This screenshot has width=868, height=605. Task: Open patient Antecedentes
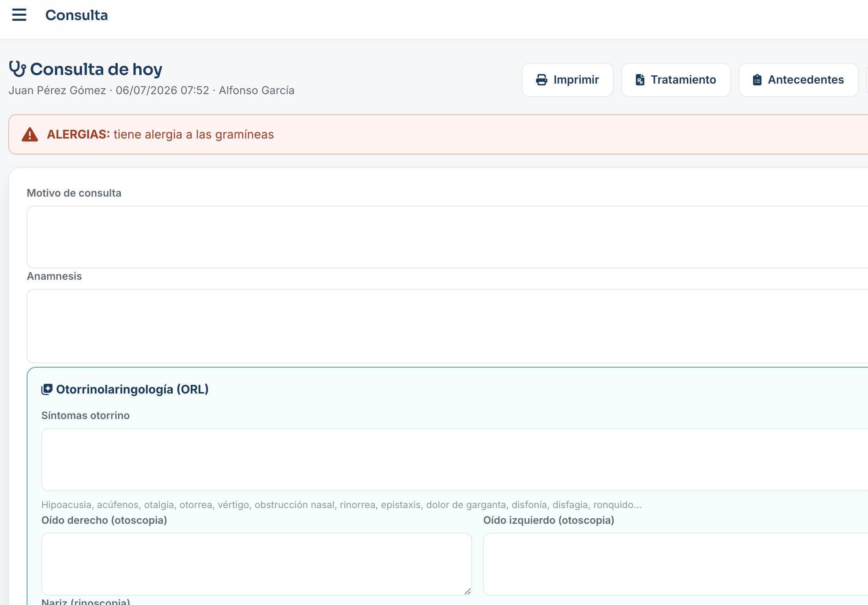click(x=799, y=80)
